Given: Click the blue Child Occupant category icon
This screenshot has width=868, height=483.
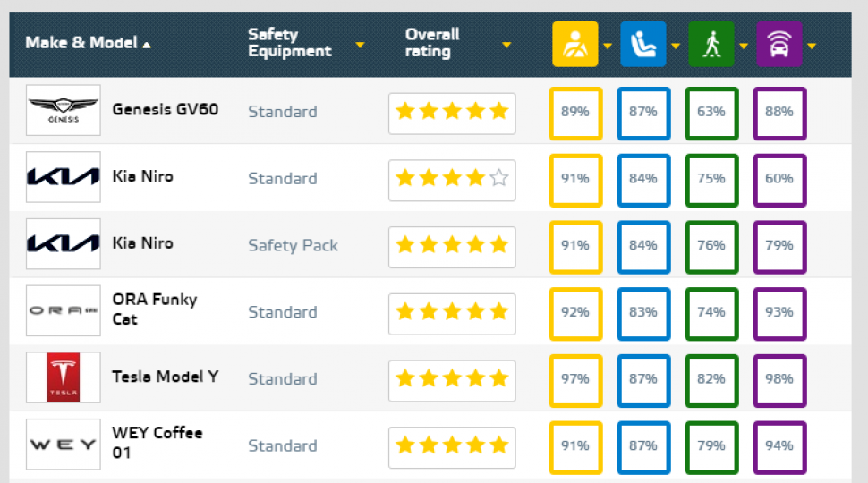Looking at the screenshot, I should [642, 45].
